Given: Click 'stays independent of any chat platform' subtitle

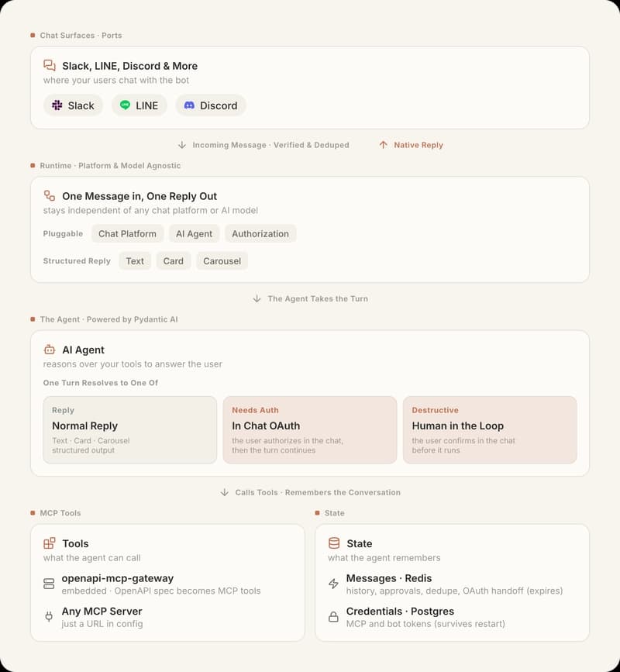Looking at the screenshot, I should coord(150,210).
